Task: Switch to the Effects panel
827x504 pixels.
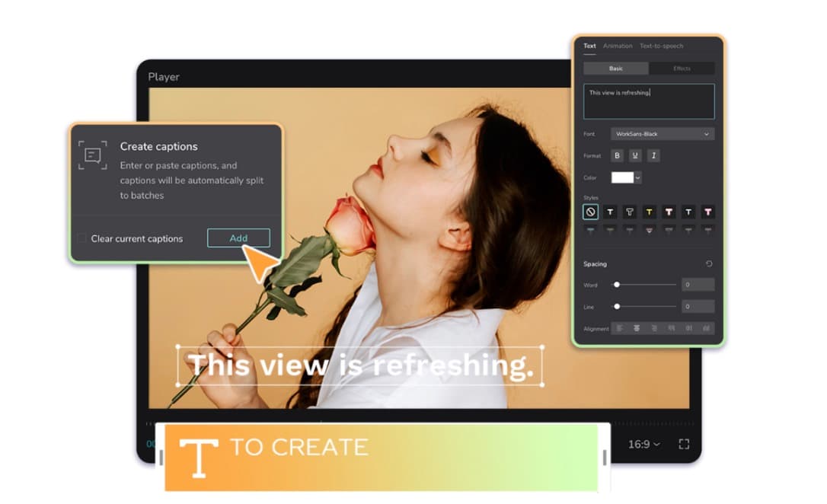Action: (682, 68)
